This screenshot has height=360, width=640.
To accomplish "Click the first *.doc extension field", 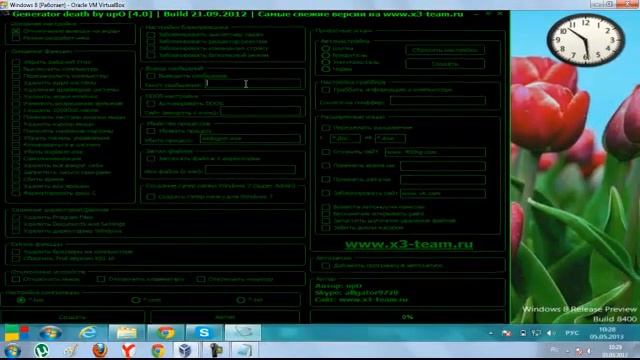I will [345, 138].
